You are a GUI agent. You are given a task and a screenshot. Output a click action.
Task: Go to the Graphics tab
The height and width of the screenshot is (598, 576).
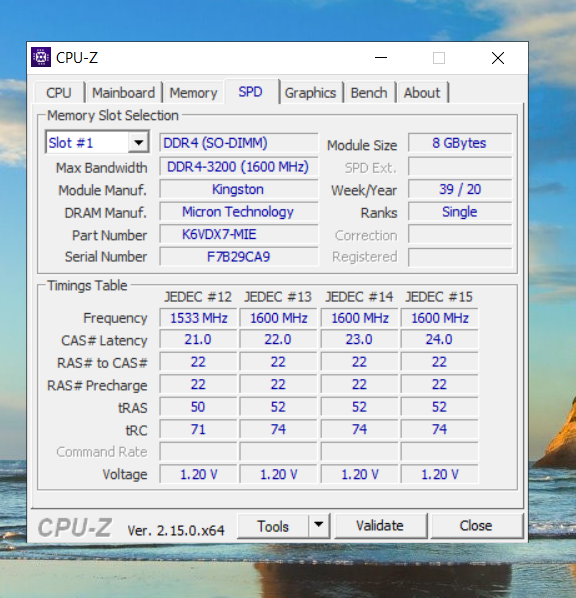pyautogui.click(x=311, y=93)
